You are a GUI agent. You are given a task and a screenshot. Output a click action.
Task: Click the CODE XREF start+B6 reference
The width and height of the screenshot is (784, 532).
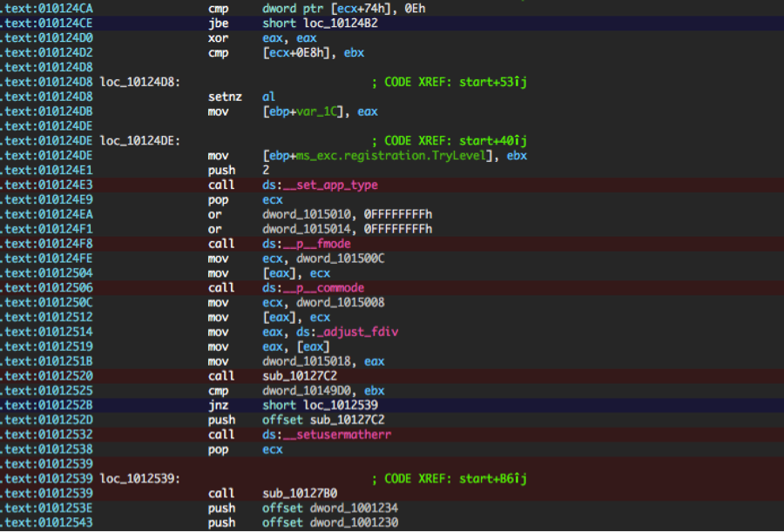449,479
